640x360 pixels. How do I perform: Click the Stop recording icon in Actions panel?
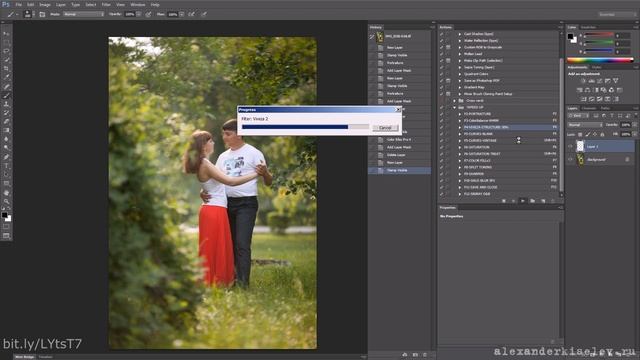point(504,201)
